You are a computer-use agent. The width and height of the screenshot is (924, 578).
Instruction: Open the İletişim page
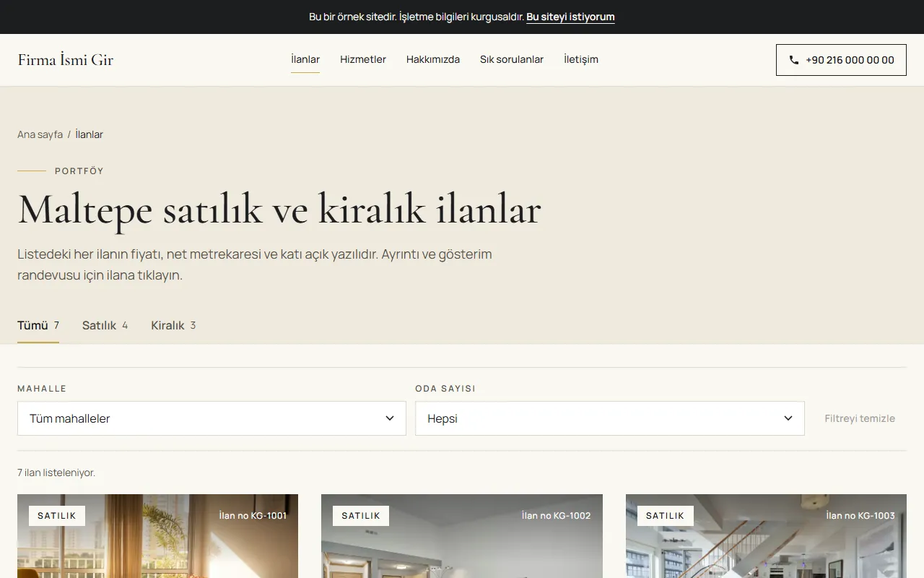click(x=581, y=59)
